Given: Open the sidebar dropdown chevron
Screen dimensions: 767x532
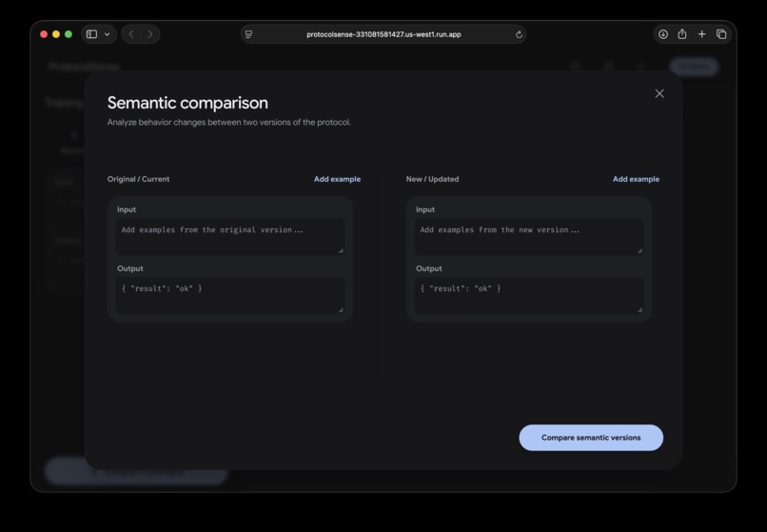Looking at the screenshot, I should pyautogui.click(x=108, y=34).
